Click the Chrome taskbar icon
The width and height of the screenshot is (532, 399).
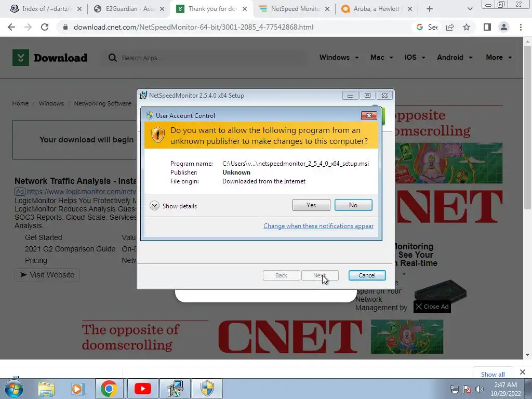109,389
